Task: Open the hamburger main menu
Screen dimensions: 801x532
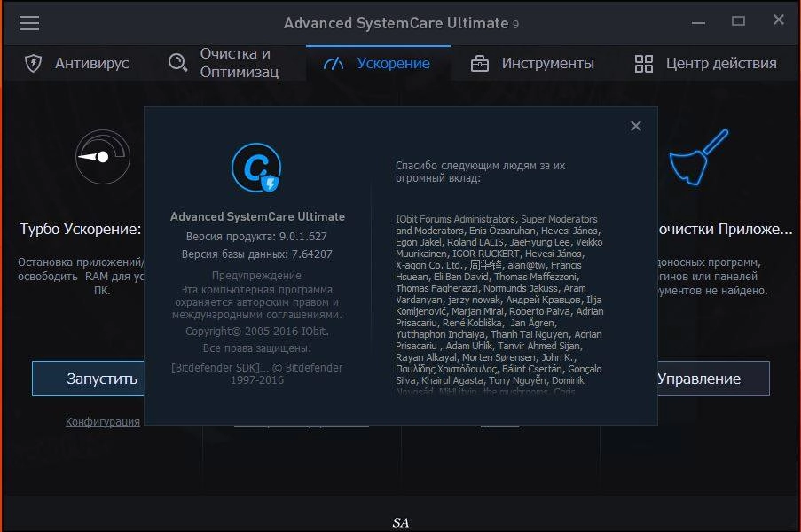Action: (29, 23)
